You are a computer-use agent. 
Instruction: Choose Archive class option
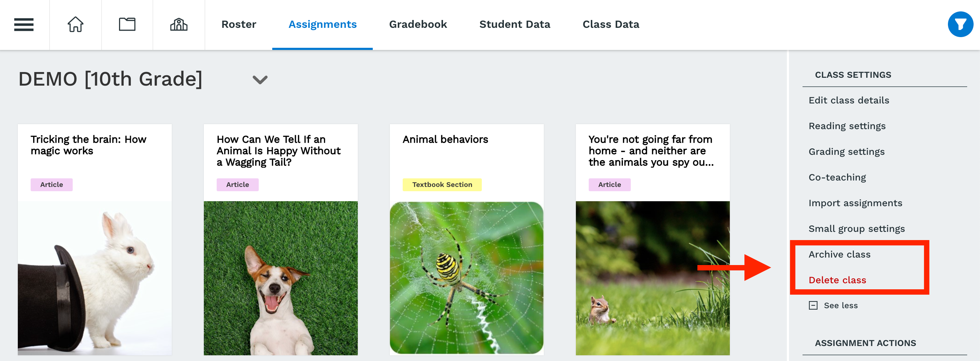(839, 254)
